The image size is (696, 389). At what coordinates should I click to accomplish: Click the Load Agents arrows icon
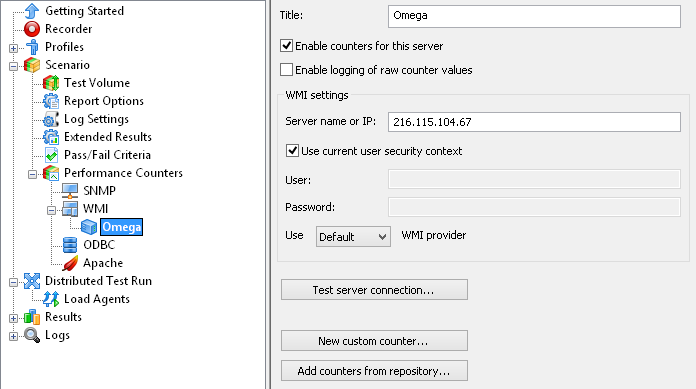pos(51,299)
